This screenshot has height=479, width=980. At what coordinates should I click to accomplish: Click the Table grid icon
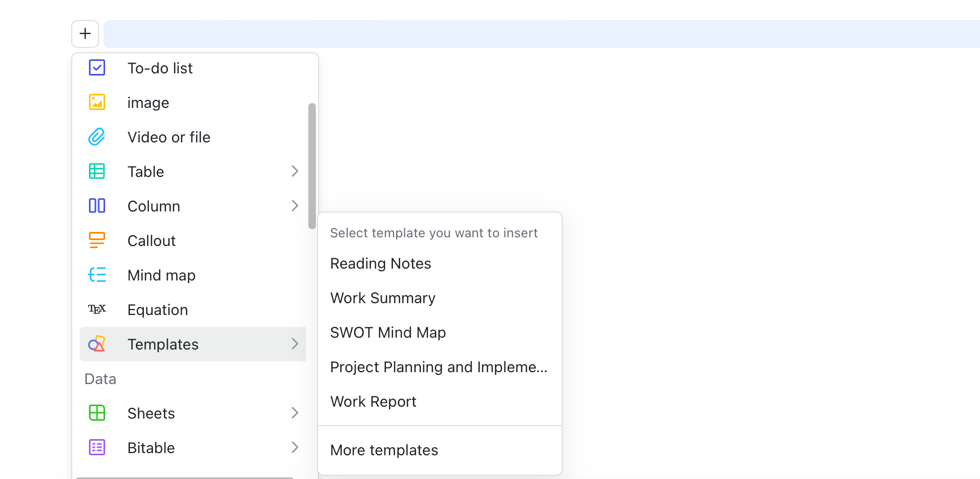97,171
